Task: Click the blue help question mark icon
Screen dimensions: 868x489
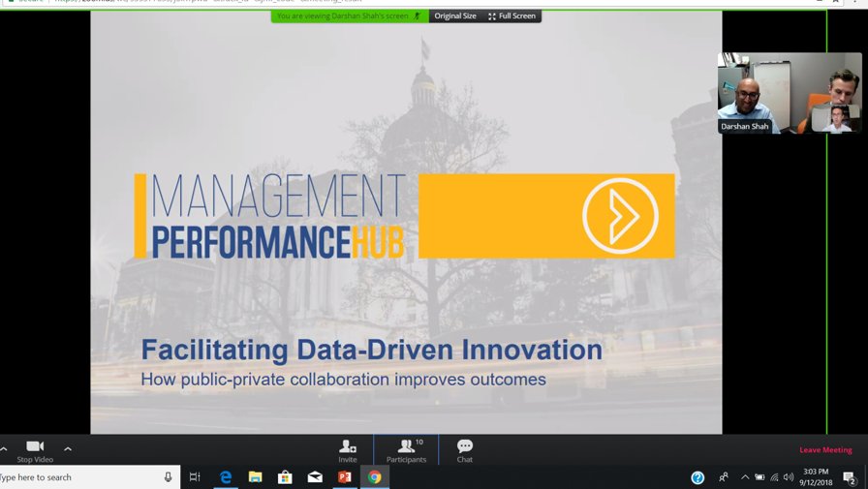Action: pos(697,477)
